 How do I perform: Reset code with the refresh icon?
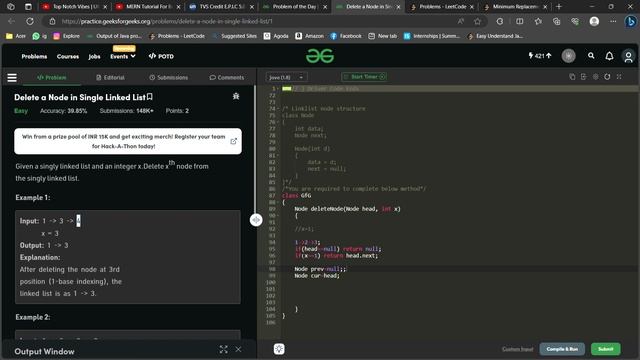(x=607, y=77)
